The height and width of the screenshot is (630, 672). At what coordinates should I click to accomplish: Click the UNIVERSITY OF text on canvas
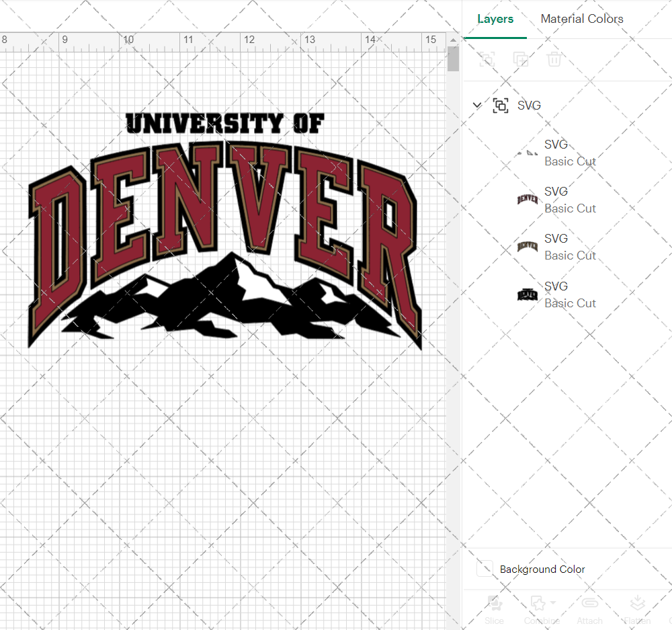pyautogui.click(x=225, y=123)
